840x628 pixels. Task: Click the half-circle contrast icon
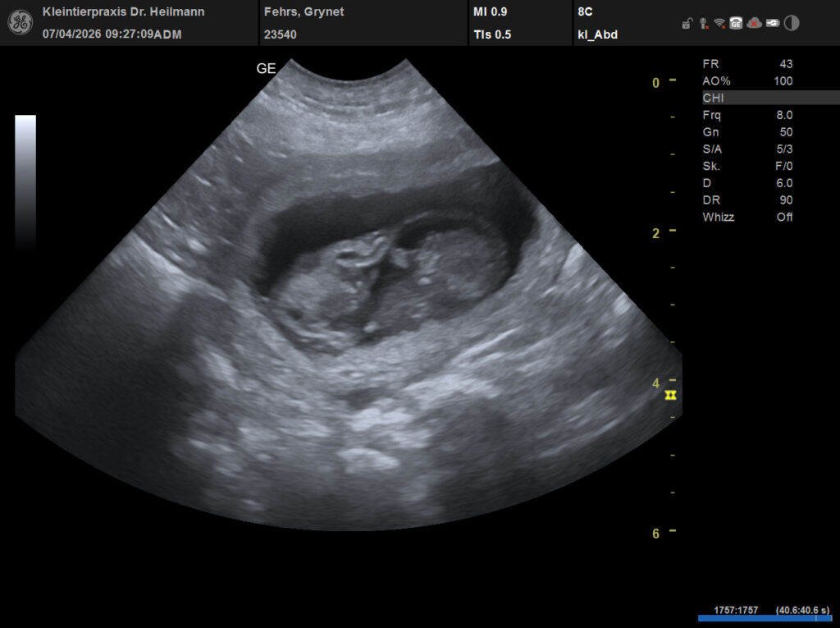pos(792,24)
